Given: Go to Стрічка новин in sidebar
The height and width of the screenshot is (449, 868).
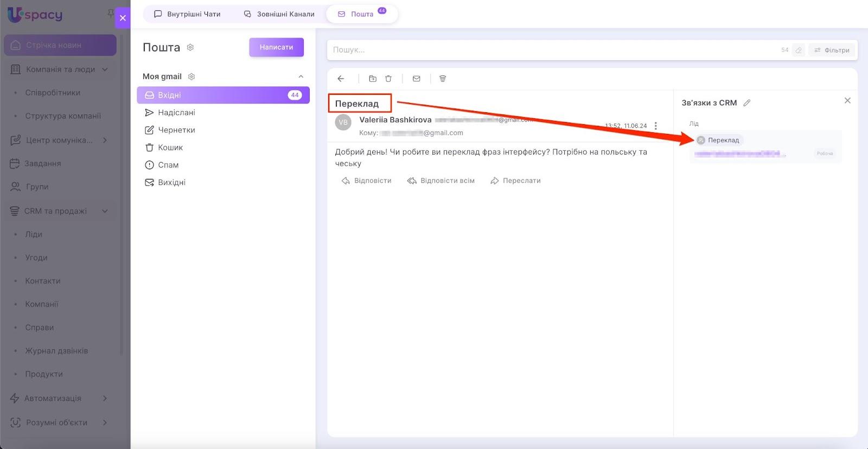Looking at the screenshot, I should [60, 45].
